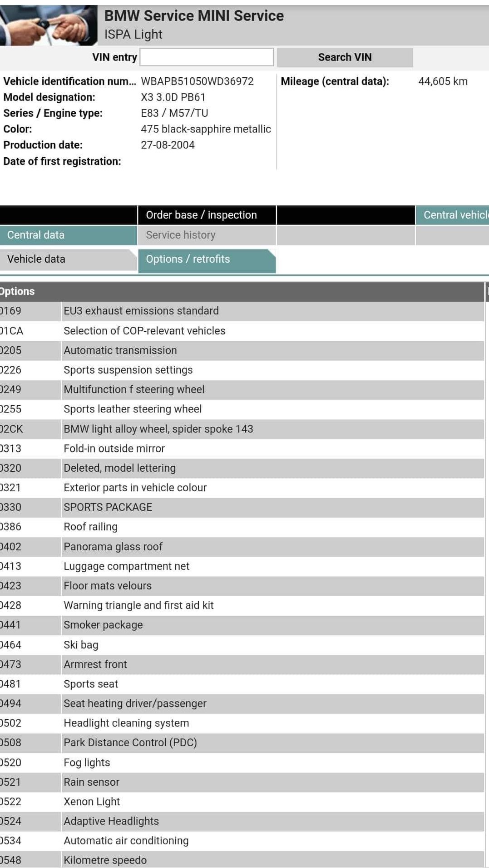Click Sports leather steering wheel option
The image size is (489, 868).
(x=242, y=409)
